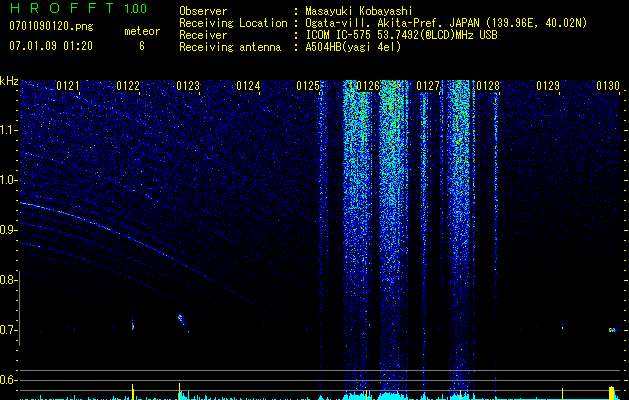Click the Receiving antenna label

pos(230,47)
